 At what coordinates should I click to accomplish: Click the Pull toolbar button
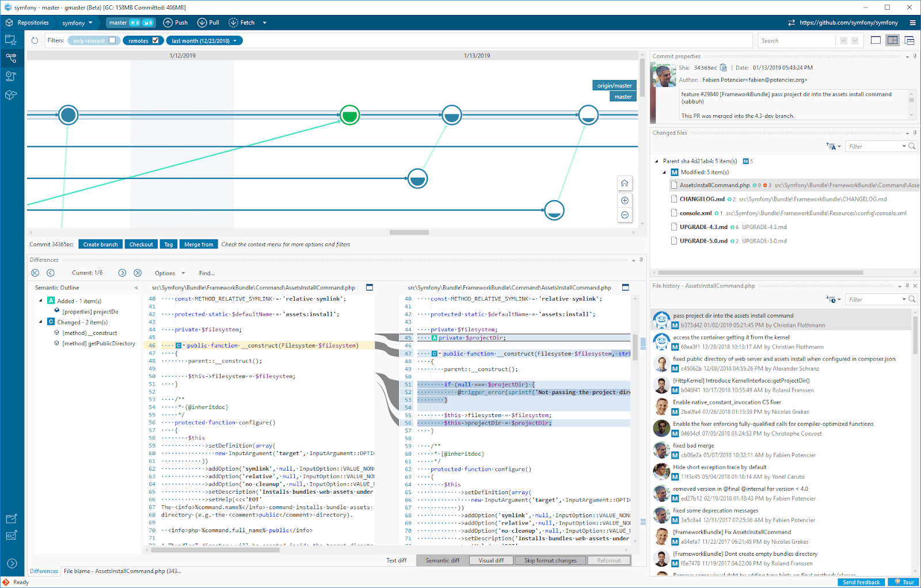(x=208, y=22)
